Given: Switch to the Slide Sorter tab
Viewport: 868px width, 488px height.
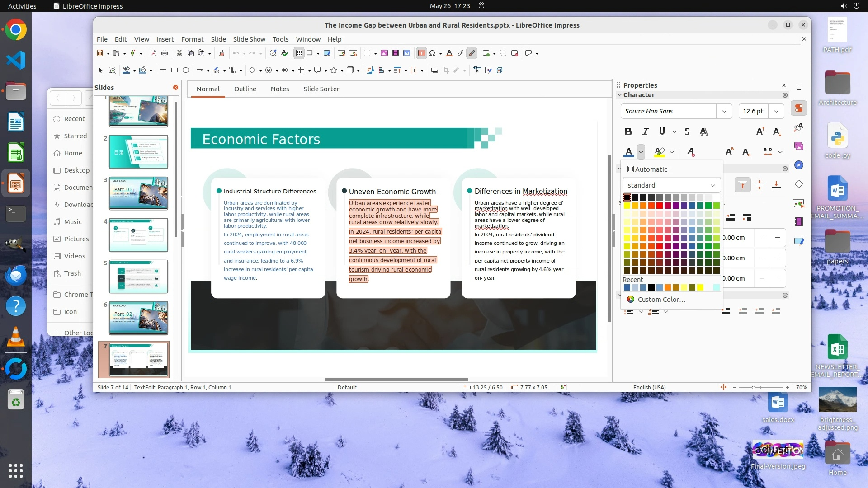Looking at the screenshot, I should click(x=321, y=89).
